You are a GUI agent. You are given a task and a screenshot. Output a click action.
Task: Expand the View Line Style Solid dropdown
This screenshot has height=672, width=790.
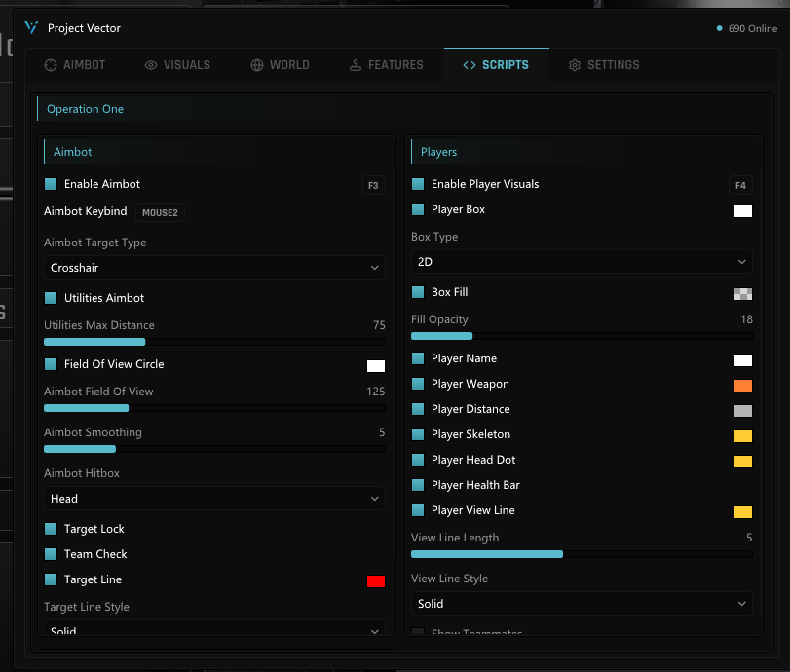582,604
